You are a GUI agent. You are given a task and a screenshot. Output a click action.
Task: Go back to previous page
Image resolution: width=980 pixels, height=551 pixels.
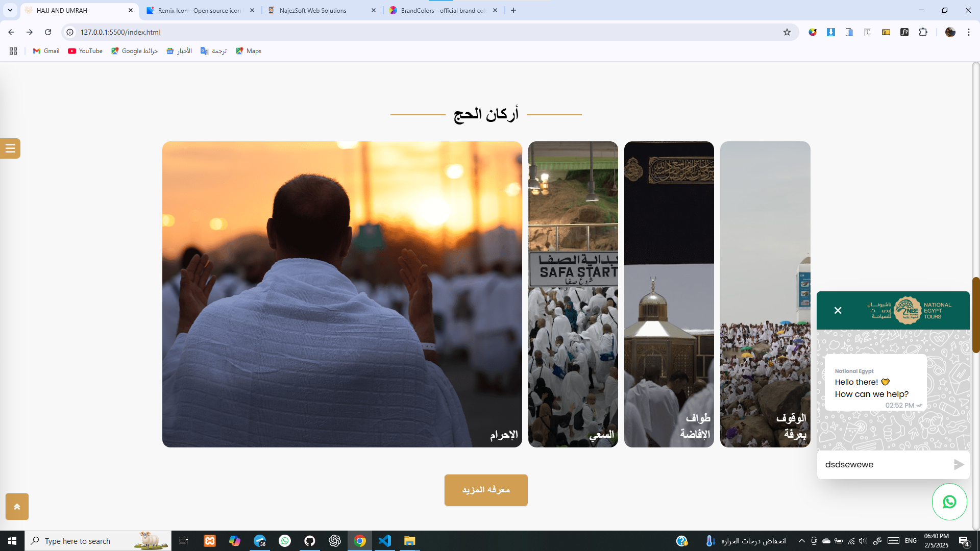click(11, 32)
